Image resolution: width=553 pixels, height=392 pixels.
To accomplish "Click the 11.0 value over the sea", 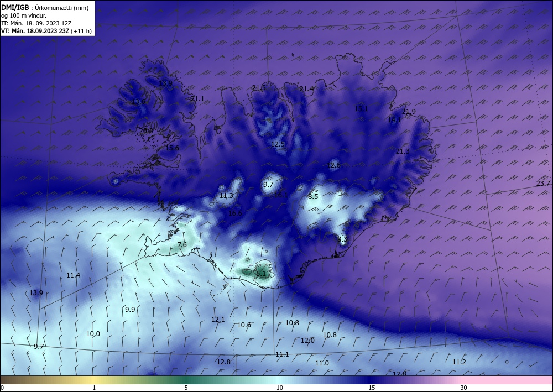I will [x=322, y=363].
